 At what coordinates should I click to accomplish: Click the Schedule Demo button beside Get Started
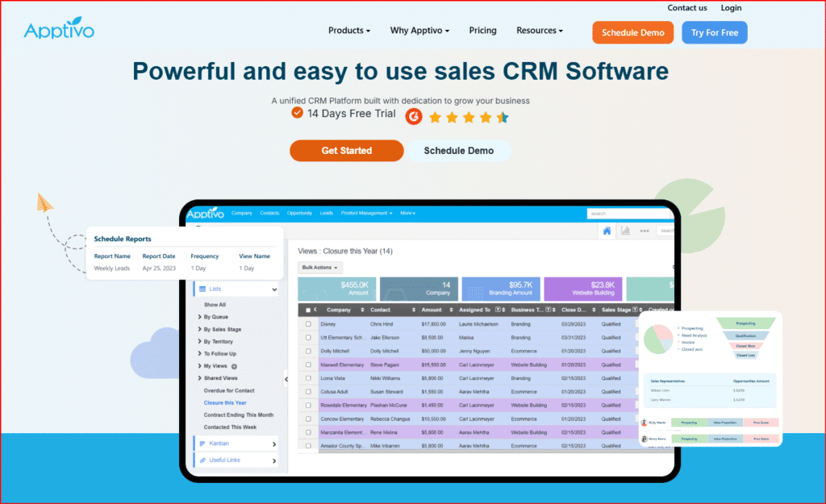tap(459, 151)
